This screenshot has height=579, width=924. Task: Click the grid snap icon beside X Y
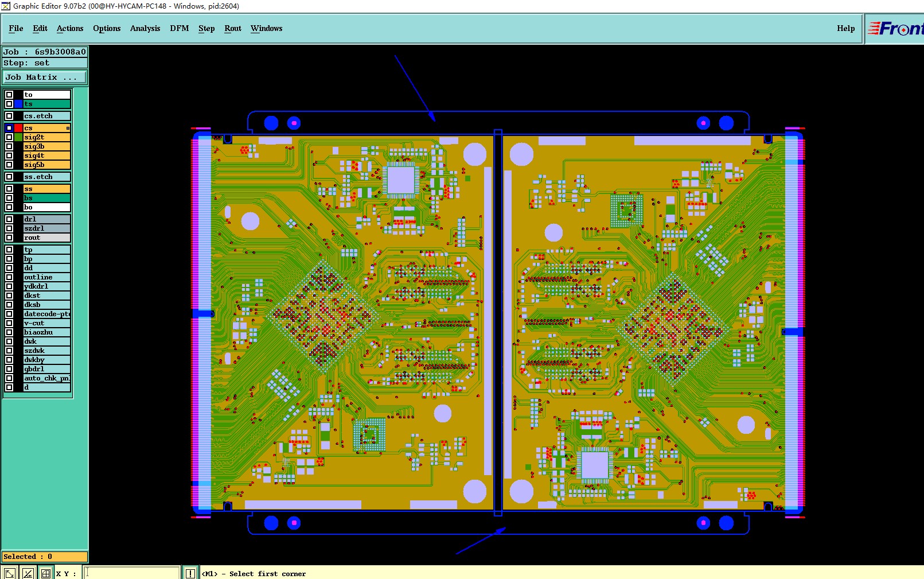(x=46, y=573)
